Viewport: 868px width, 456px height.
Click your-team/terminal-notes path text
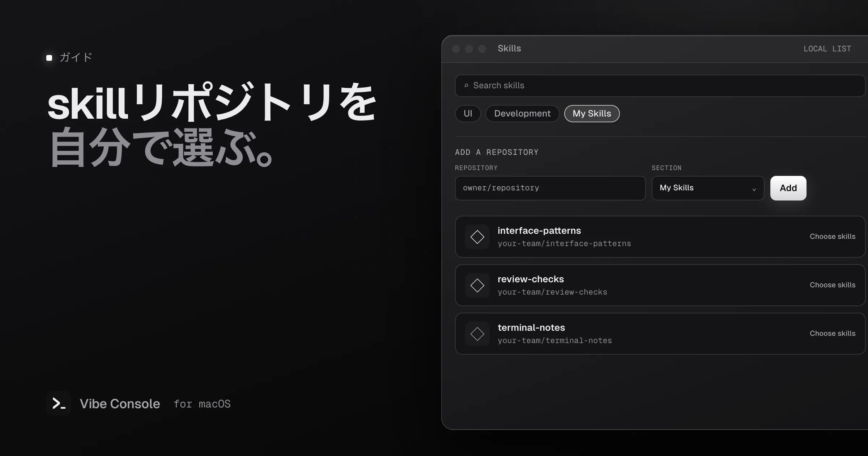[x=555, y=341]
